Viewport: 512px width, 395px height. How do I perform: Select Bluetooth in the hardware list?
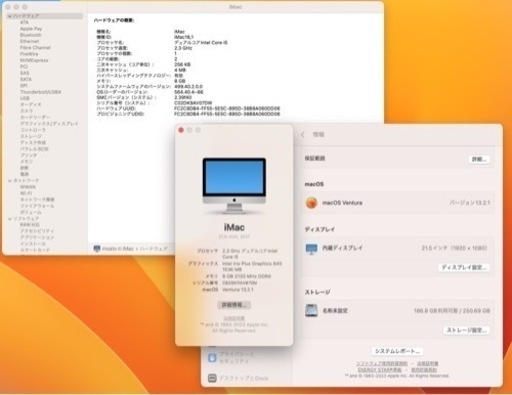pyautogui.click(x=31, y=35)
